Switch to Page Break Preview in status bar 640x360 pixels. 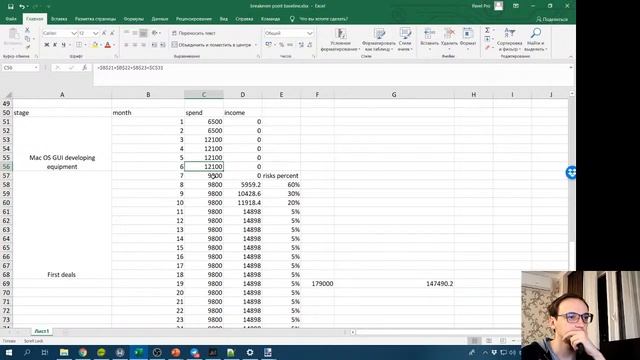point(503,340)
